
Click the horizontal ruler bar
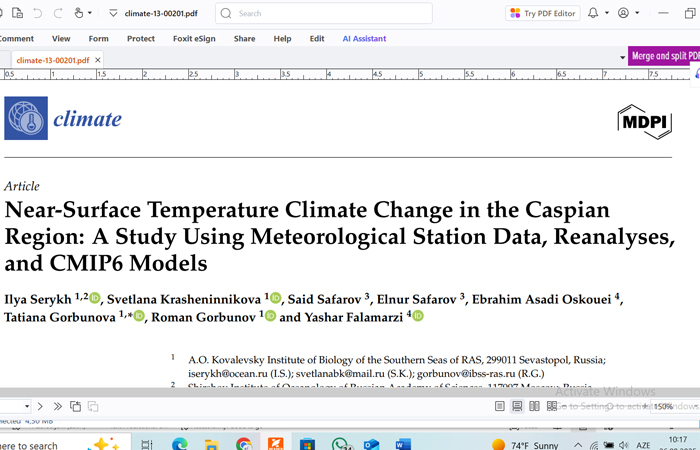tap(346, 74)
